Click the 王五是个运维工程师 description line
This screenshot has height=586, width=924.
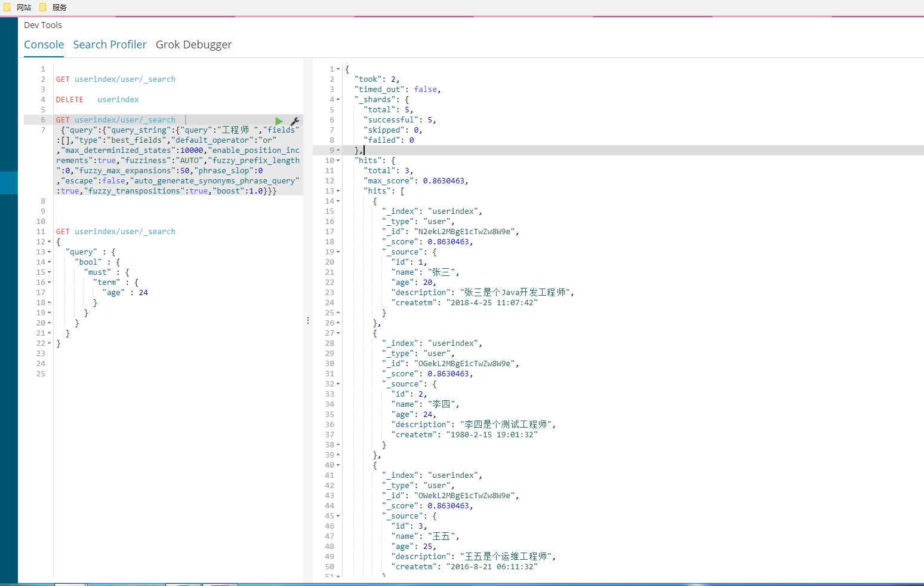[x=474, y=557]
